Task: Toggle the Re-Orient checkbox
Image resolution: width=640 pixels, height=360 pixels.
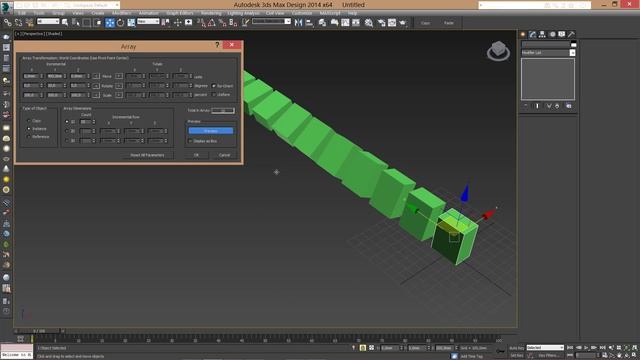Action: click(214, 86)
